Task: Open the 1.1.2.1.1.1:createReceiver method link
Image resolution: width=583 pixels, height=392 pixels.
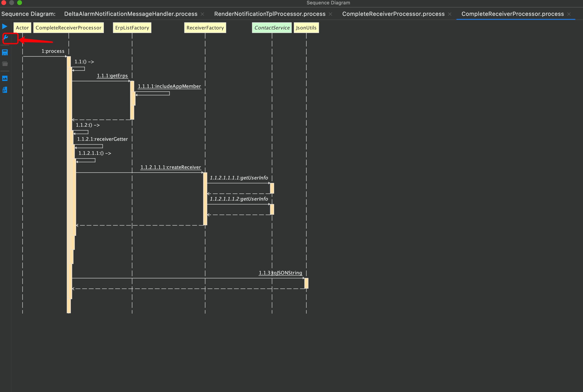Action: coord(170,167)
